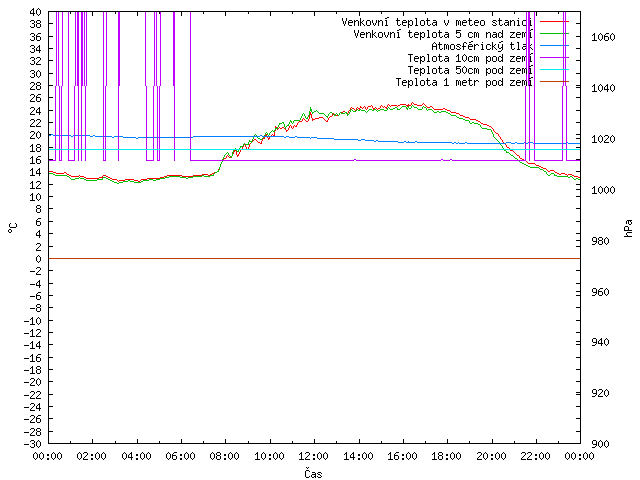Click the -30 degree axis label

(33, 444)
